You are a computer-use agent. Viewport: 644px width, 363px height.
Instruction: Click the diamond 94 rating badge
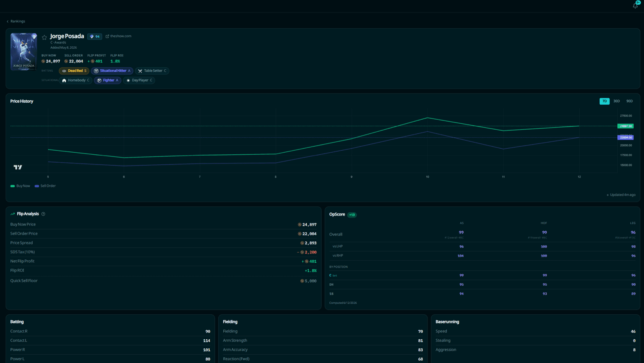click(x=95, y=36)
